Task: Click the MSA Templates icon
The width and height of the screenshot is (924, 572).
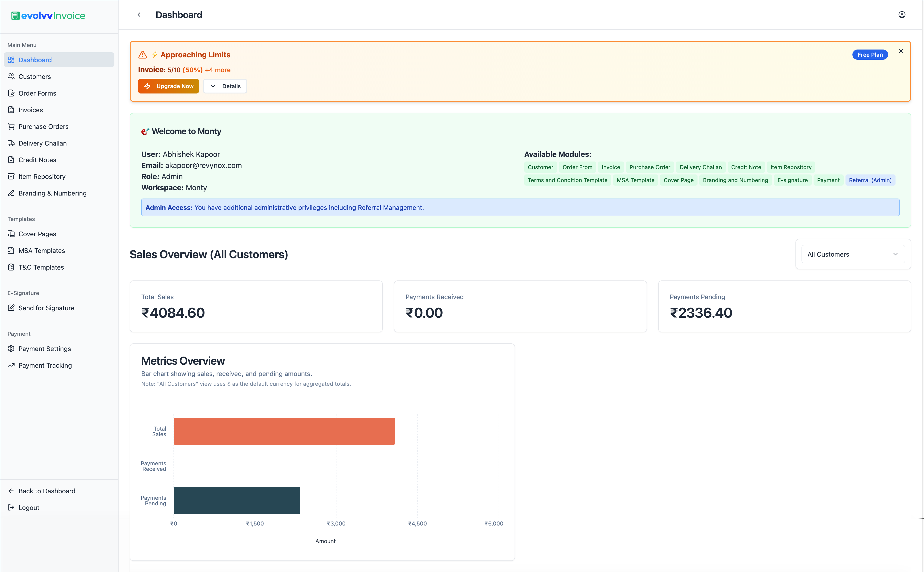Action: tap(11, 250)
